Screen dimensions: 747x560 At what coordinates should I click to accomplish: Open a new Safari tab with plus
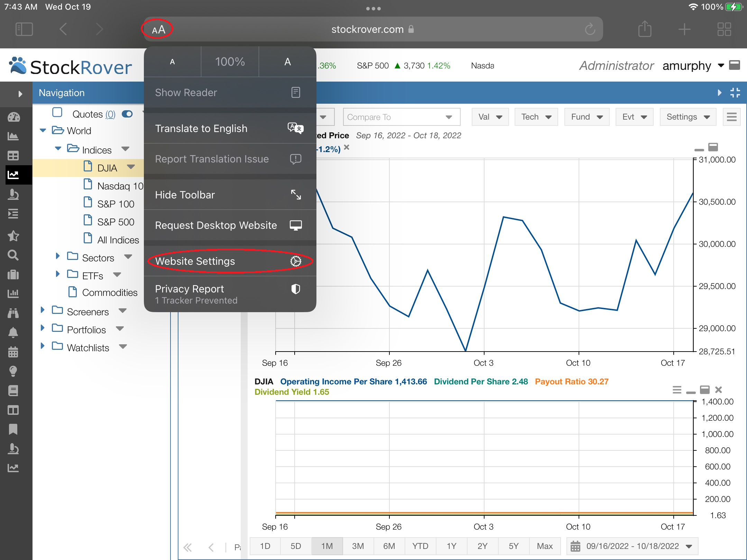click(684, 29)
